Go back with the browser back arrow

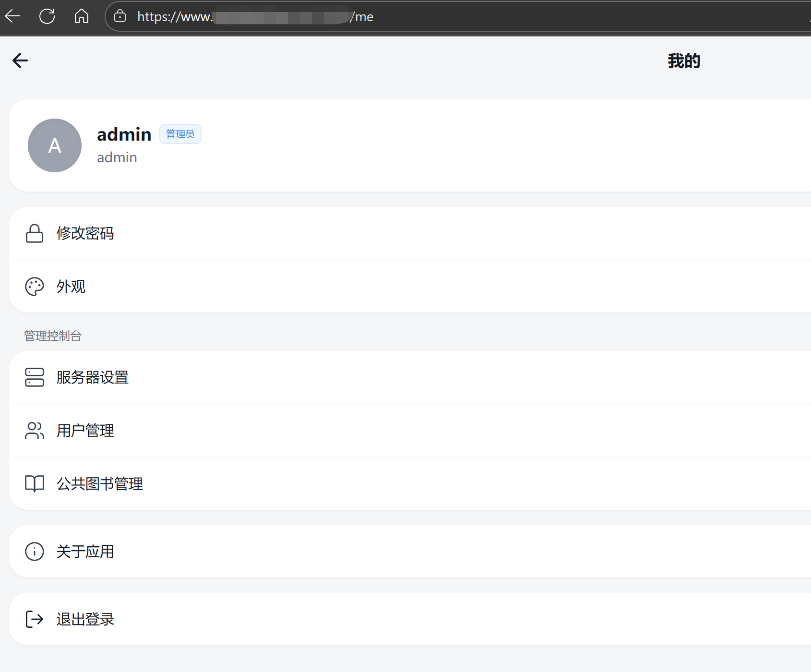tap(12, 16)
